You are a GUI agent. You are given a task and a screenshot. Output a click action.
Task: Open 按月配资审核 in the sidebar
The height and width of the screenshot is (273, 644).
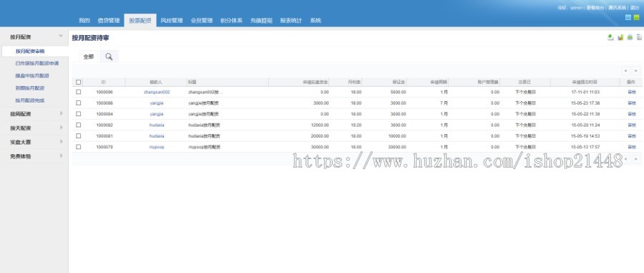(x=30, y=52)
